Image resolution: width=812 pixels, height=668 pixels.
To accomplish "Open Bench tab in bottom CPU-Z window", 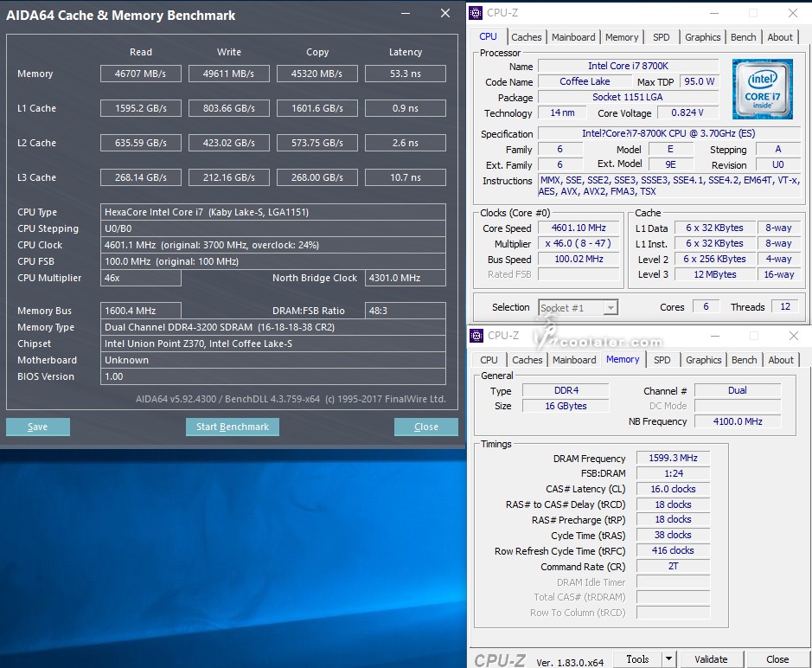I will 745,360.
